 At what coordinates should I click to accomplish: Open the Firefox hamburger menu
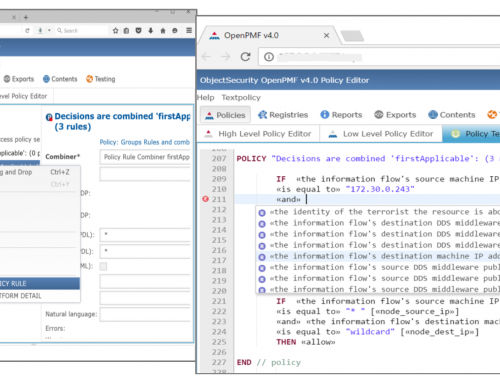(189, 30)
